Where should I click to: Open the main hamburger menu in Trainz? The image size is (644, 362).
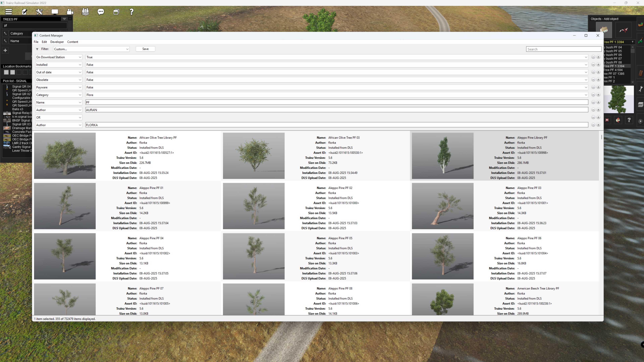[9, 12]
